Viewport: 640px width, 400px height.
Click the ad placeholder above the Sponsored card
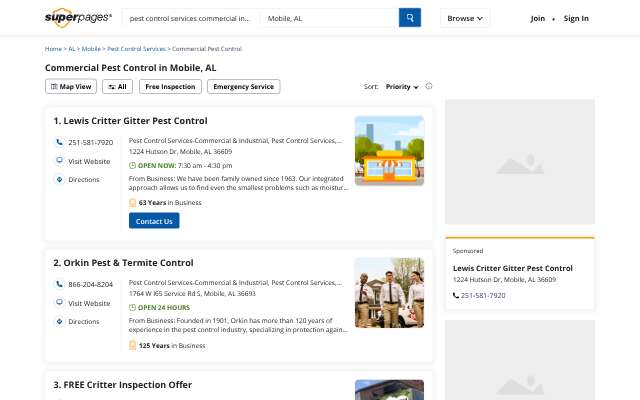520,162
